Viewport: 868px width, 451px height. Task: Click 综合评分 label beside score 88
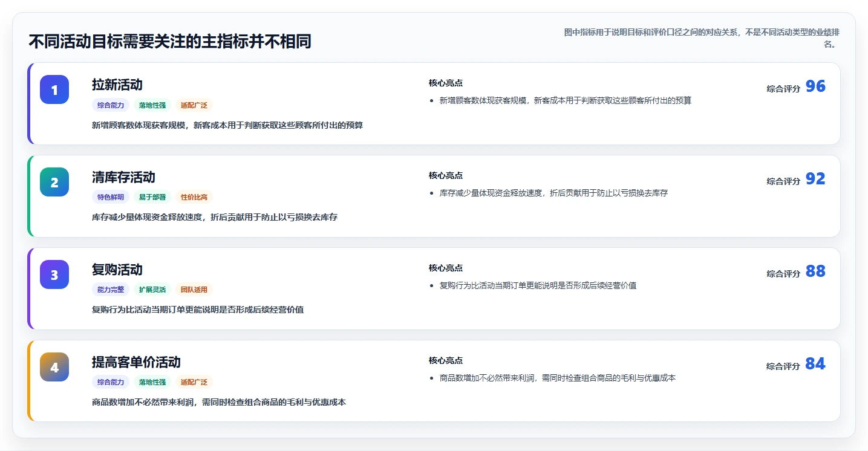pyautogui.click(x=783, y=273)
